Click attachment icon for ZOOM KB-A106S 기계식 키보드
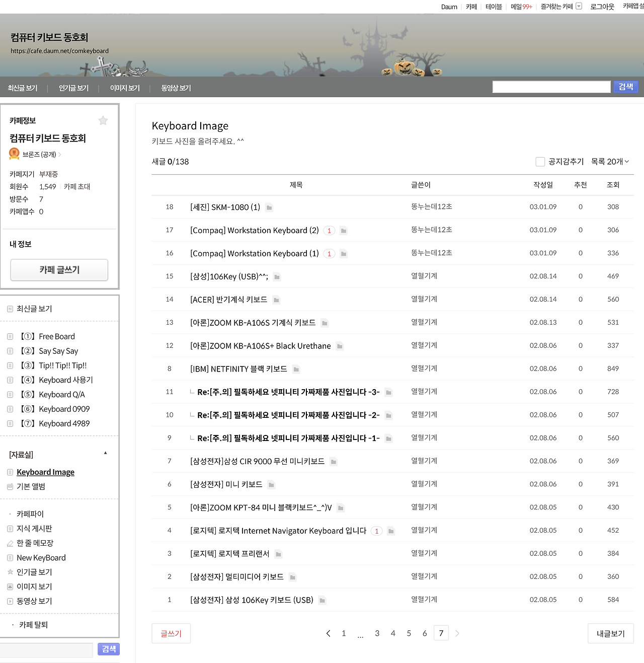Screen dimensions: 644x663 (x=325, y=323)
